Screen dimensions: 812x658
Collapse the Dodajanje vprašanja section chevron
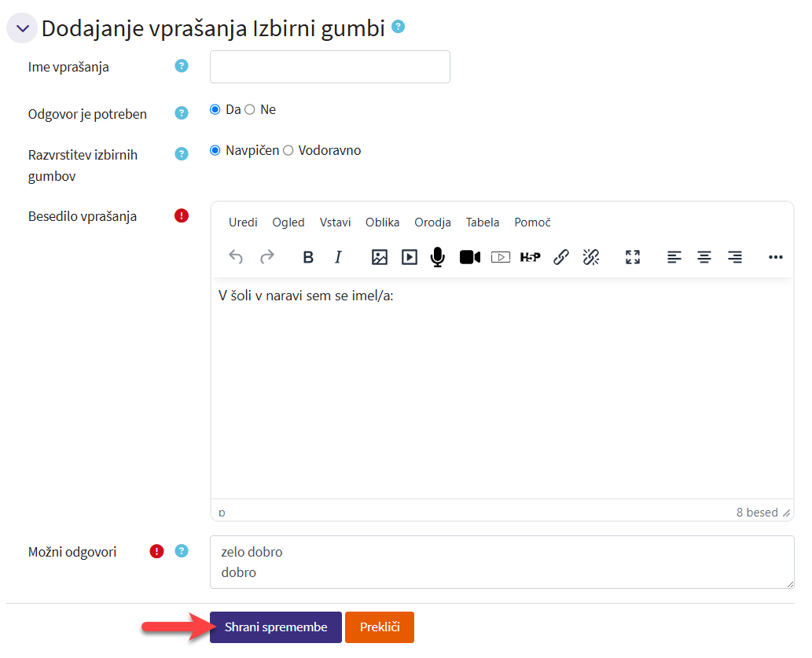pos(22,29)
